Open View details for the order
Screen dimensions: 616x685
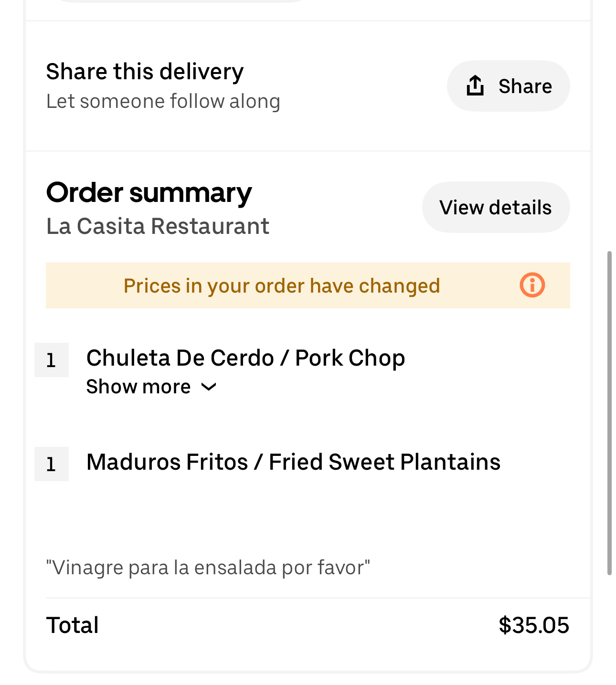pos(495,208)
